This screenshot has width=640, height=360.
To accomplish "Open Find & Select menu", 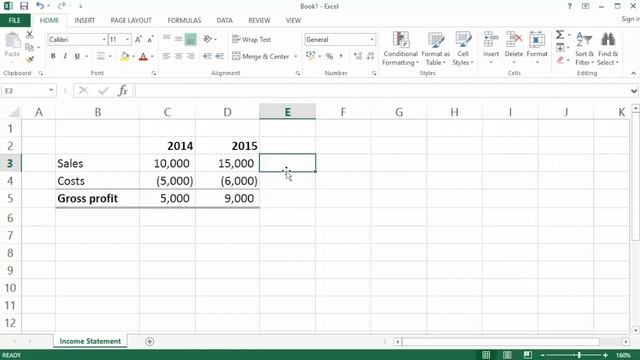I will (x=608, y=49).
